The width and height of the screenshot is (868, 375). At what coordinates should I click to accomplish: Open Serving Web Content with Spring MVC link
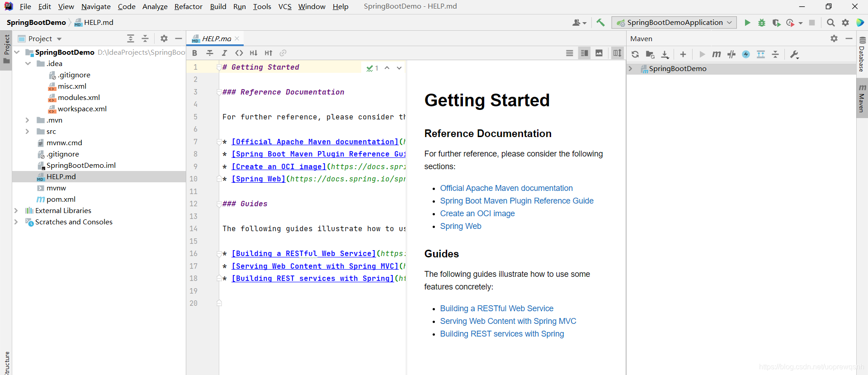coord(508,321)
